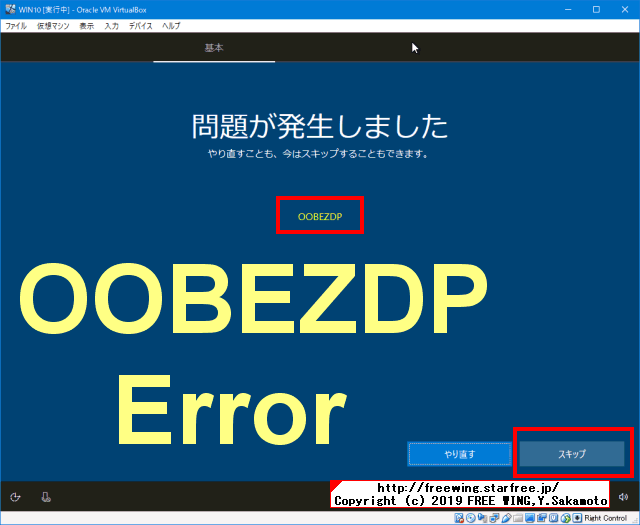Click the やり直す retry button

pyautogui.click(x=460, y=454)
